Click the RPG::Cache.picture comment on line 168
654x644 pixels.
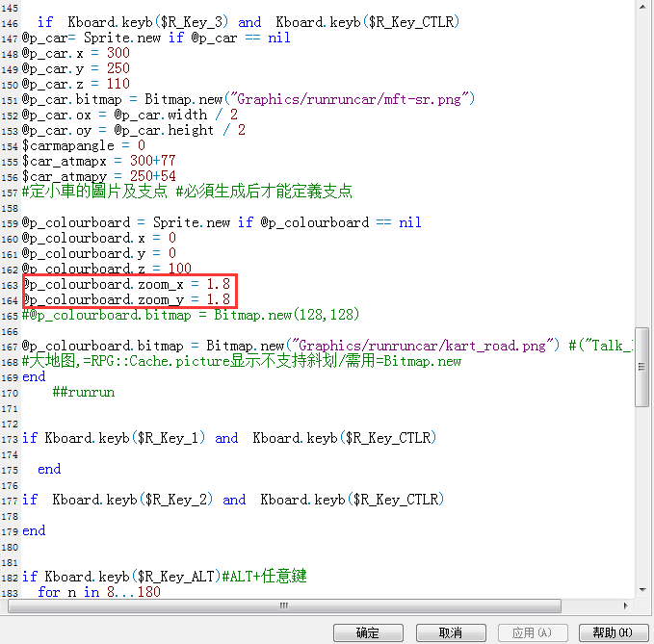(242, 361)
